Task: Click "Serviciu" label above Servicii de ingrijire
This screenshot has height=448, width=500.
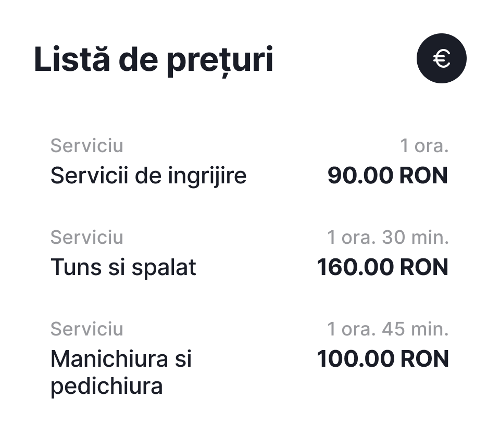Action: [87, 146]
